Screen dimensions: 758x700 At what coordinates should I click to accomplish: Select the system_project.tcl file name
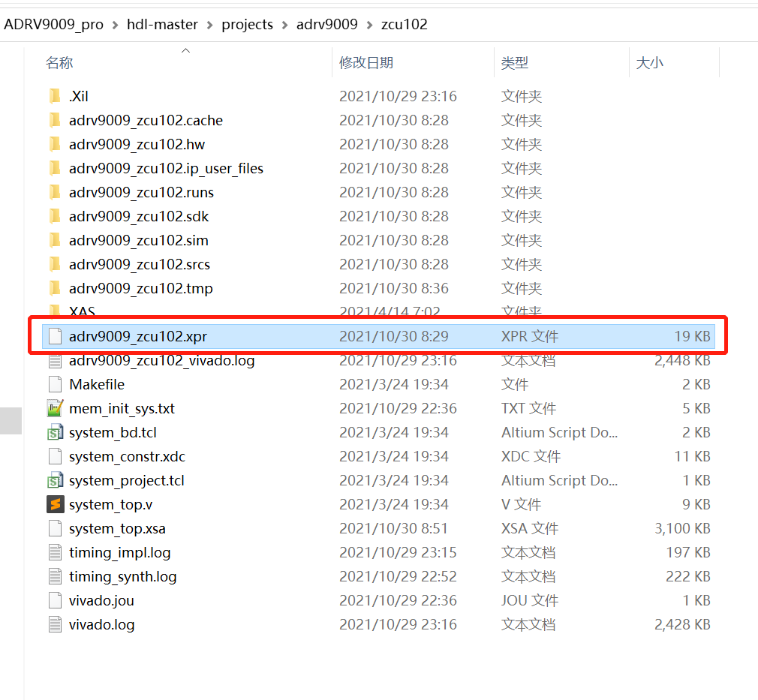127,480
